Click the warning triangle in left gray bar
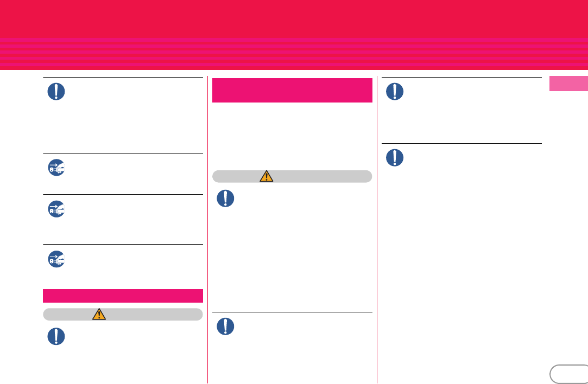 coord(99,314)
